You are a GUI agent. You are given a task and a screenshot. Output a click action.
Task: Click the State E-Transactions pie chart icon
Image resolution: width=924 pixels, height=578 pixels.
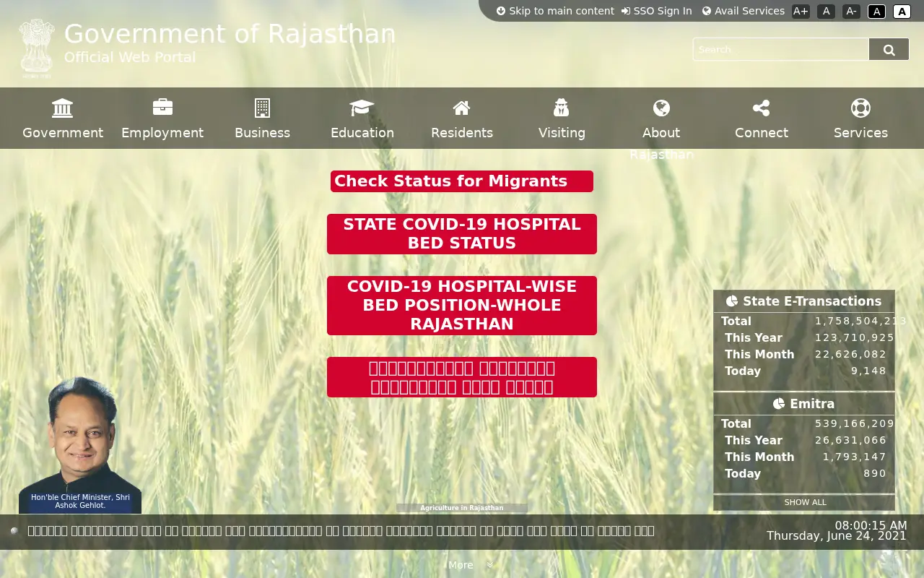coord(732,301)
